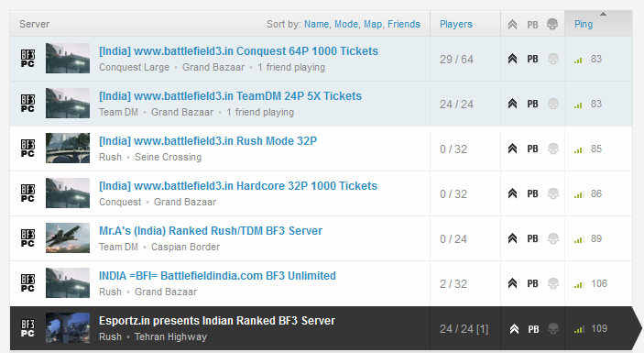
Task: Click 'Team DM • Caspian Border' subtitle
Action: point(159,247)
